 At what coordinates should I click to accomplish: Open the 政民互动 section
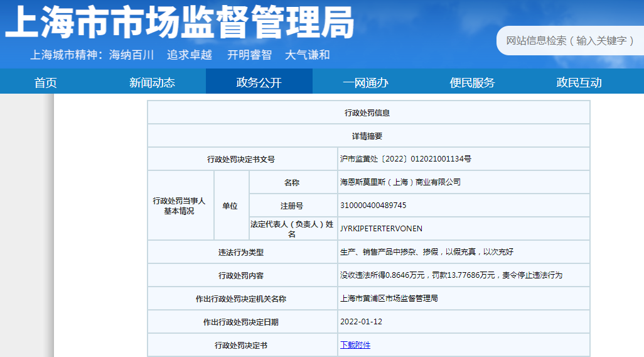(579, 82)
